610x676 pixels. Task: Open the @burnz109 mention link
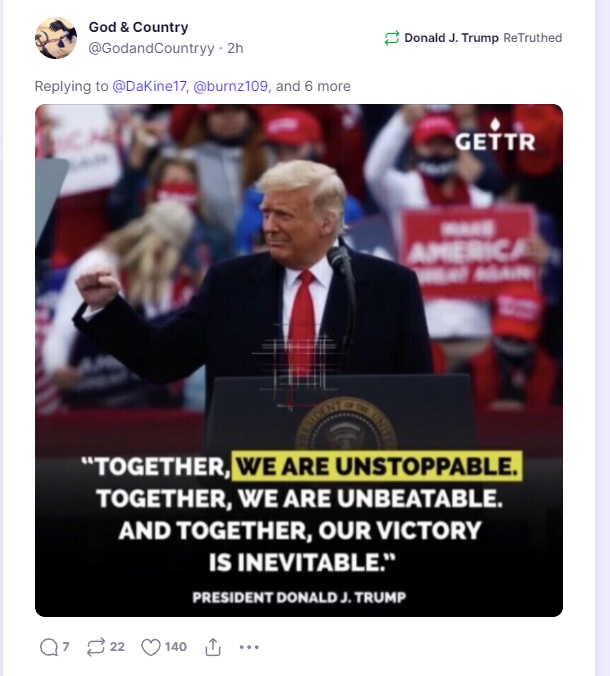pos(230,86)
